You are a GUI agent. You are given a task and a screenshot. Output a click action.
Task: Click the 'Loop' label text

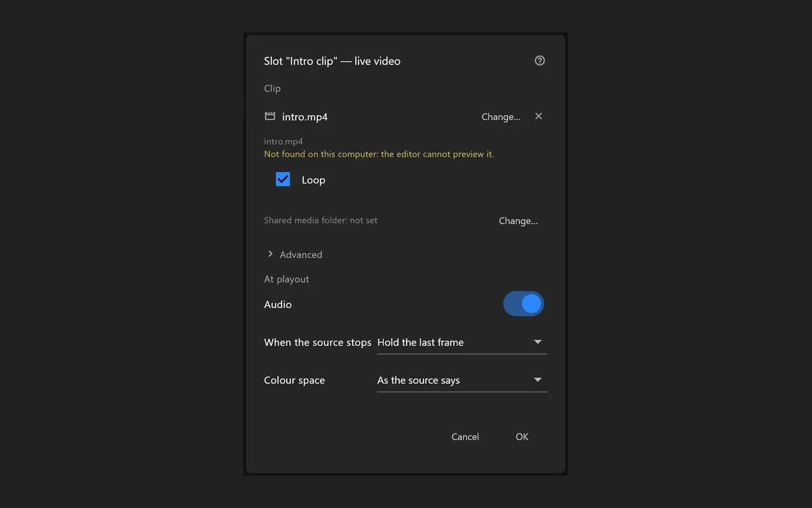click(x=313, y=180)
